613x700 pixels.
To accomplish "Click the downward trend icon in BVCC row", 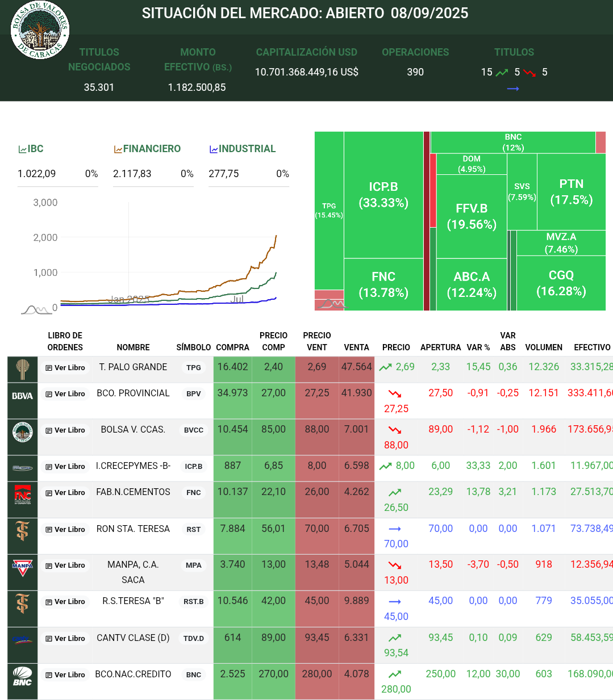I will (x=395, y=430).
